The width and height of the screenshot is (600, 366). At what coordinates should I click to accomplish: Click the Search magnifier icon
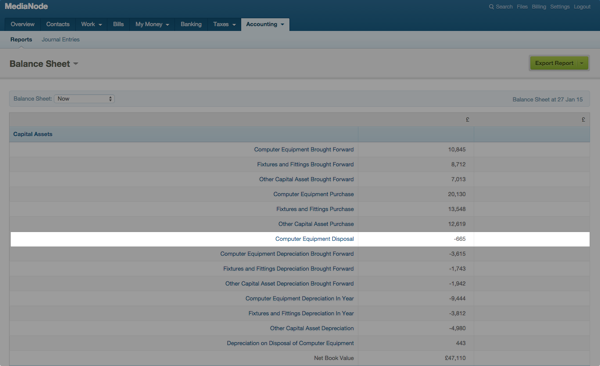pyautogui.click(x=491, y=7)
